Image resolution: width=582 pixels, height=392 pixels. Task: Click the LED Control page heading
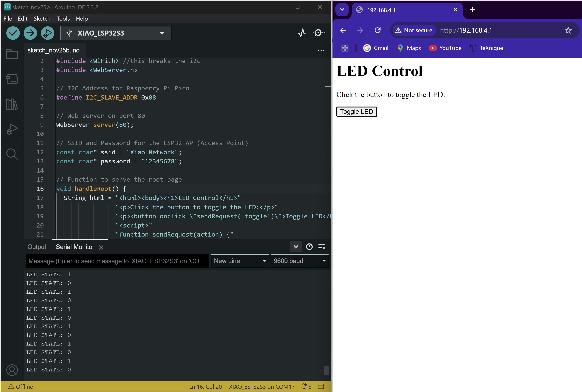(379, 71)
